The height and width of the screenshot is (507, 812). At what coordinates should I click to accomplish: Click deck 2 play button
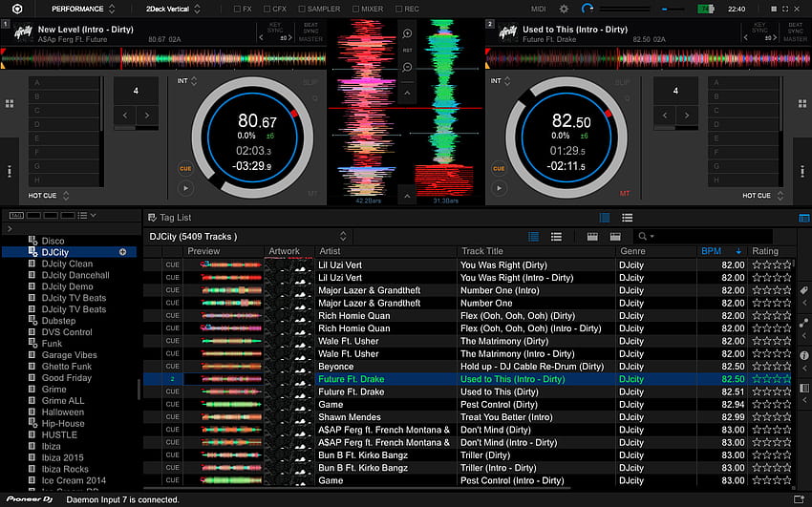pyautogui.click(x=500, y=188)
